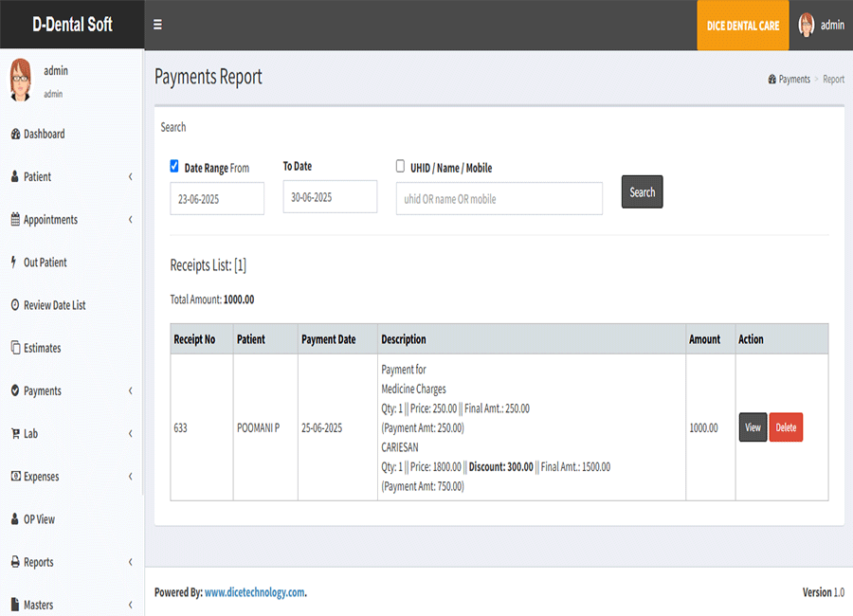Click the Dashboard icon in sidebar
This screenshot has width=853, height=616.
pyautogui.click(x=15, y=135)
